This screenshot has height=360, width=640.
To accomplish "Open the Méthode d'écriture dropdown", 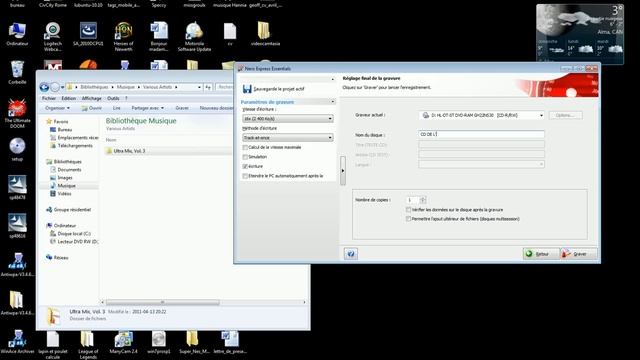I will pos(288,138).
